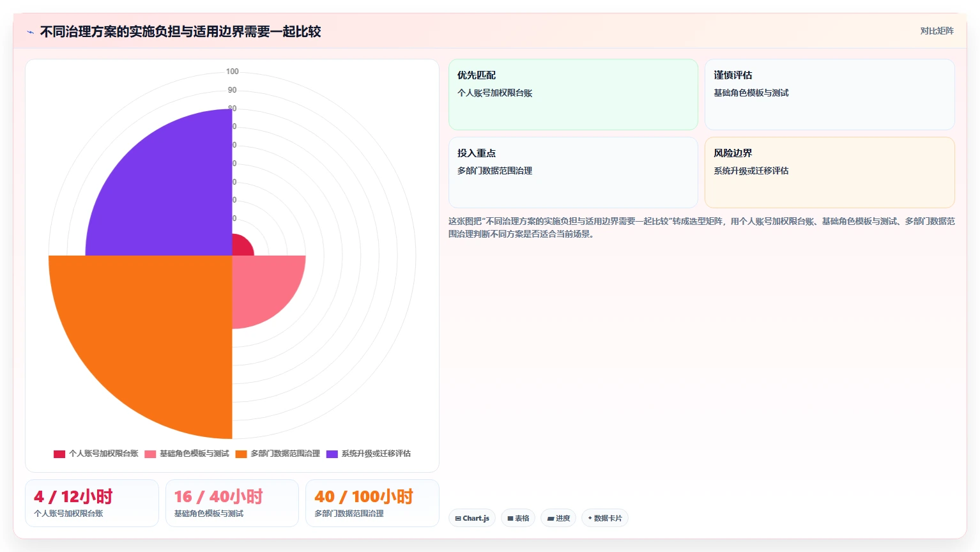This screenshot has height=552, width=980.
Task: Click 基础角色模板与测试 text in 谨慎评估 card
Action: click(751, 93)
